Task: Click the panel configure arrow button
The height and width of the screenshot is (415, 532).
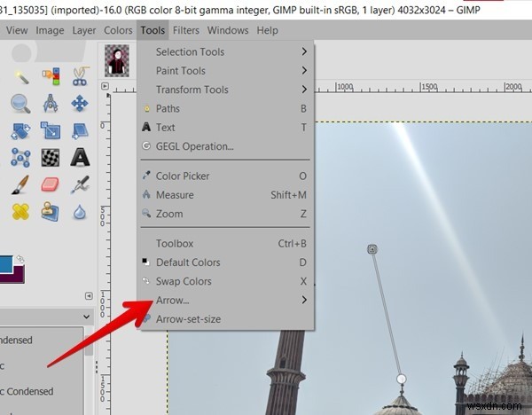Action: pyautogui.click(x=89, y=296)
